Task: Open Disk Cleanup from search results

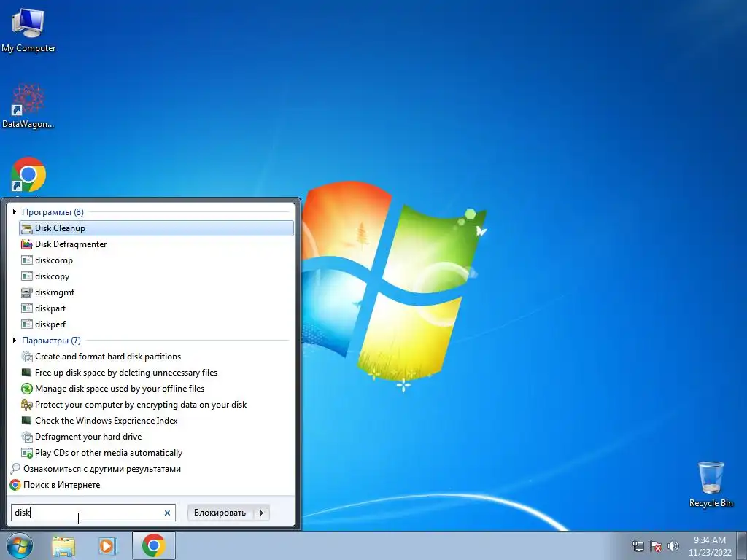Action: pos(156,228)
